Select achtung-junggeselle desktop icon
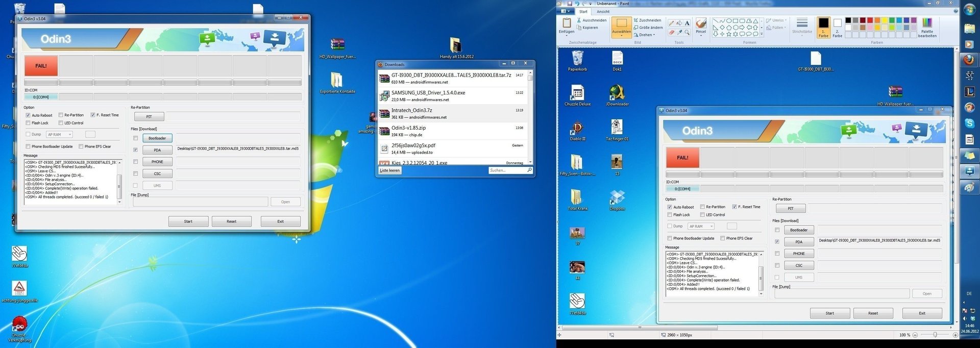Screen dimensions: 980x348 click(x=19, y=291)
